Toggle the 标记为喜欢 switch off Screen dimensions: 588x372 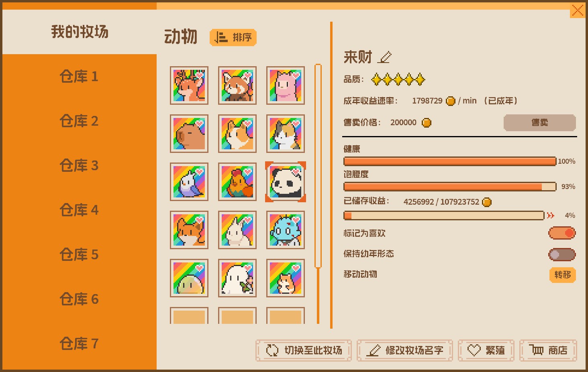coord(562,233)
